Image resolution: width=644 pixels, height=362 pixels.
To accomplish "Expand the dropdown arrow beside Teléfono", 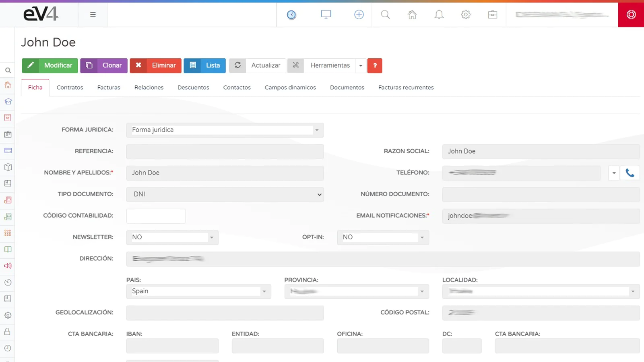I will [614, 173].
